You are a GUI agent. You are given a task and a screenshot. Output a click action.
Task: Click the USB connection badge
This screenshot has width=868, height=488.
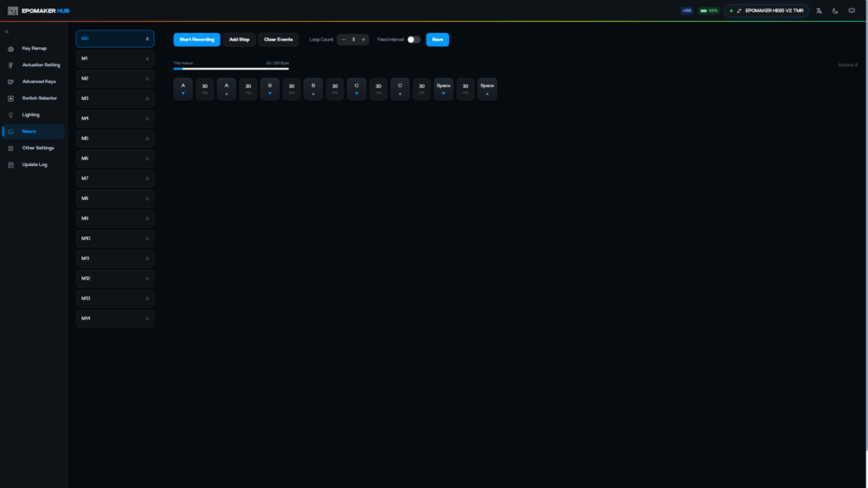(687, 10)
